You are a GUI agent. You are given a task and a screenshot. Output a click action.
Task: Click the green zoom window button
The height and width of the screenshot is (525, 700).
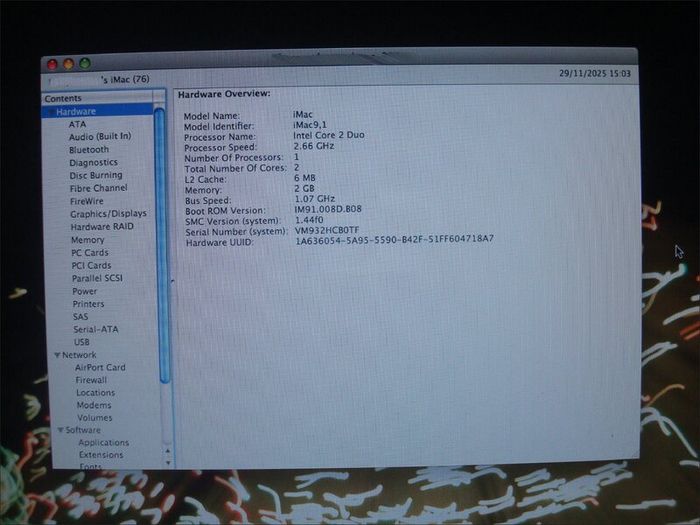pyautogui.click(x=85, y=63)
